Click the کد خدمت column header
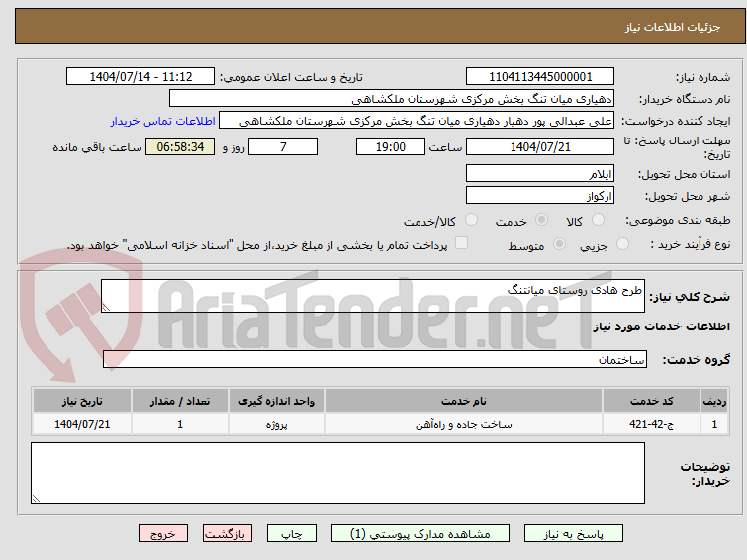The width and height of the screenshot is (747, 560). pyautogui.click(x=651, y=401)
